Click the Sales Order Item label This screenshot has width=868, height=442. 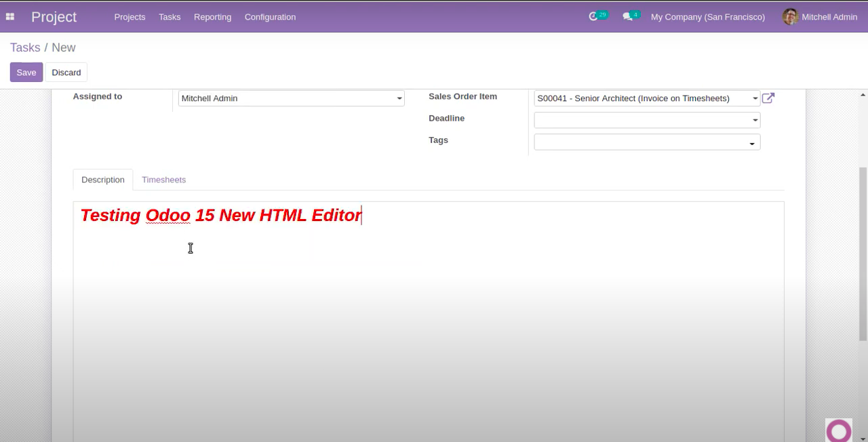462,96
